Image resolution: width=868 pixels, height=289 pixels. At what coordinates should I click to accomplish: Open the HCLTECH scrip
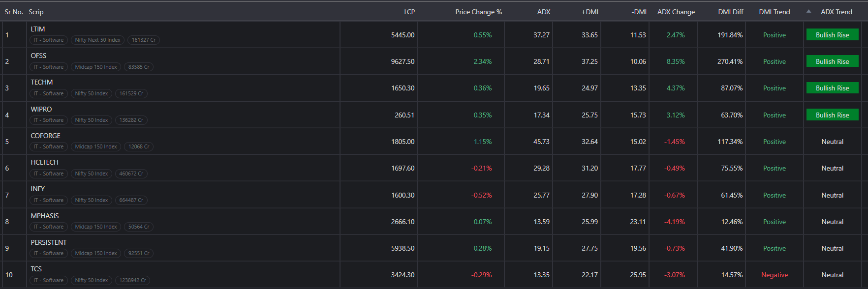coord(45,162)
